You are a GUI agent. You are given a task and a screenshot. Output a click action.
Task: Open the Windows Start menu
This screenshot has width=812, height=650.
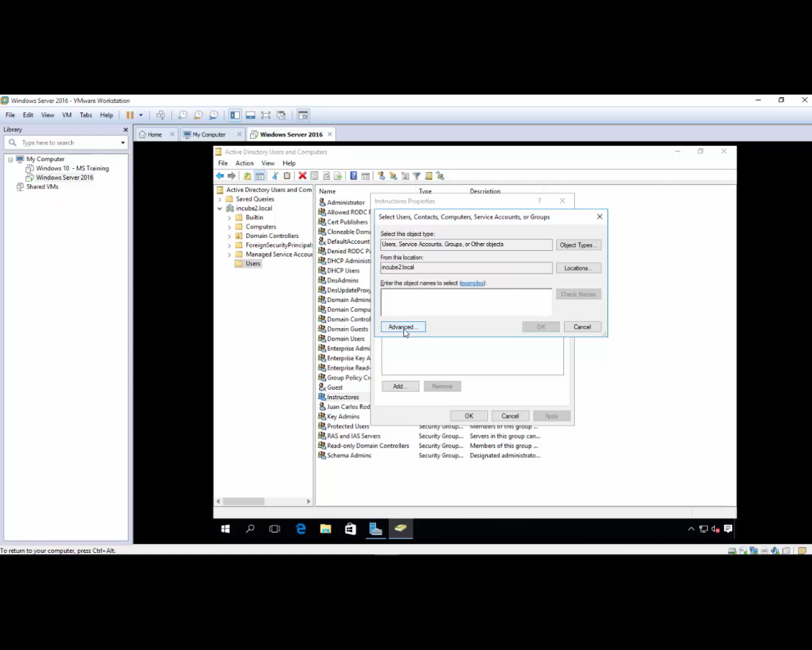click(x=225, y=529)
